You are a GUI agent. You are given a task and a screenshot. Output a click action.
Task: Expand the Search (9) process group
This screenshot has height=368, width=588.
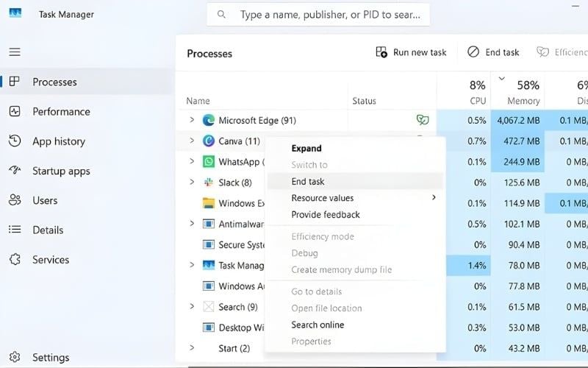point(192,306)
